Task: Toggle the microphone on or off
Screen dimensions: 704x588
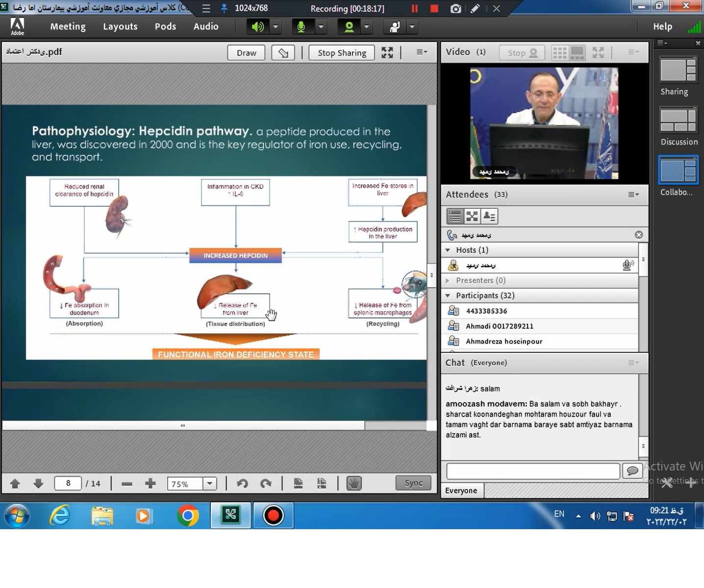Action: click(301, 26)
